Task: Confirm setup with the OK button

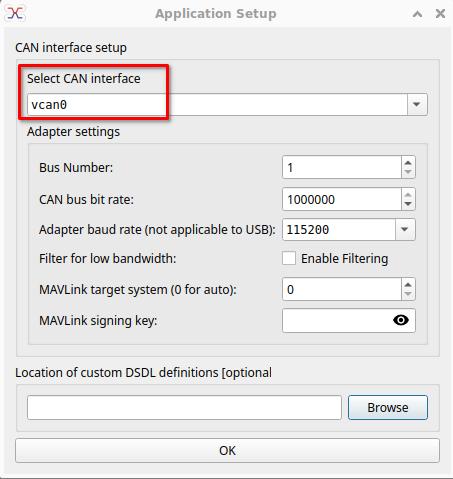Action: (x=227, y=450)
